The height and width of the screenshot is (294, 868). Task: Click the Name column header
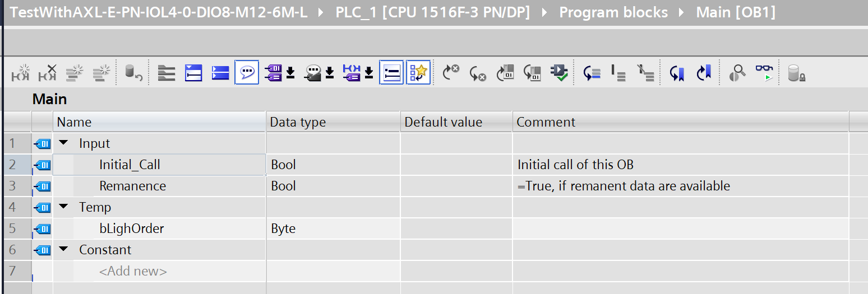click(74, 122)
